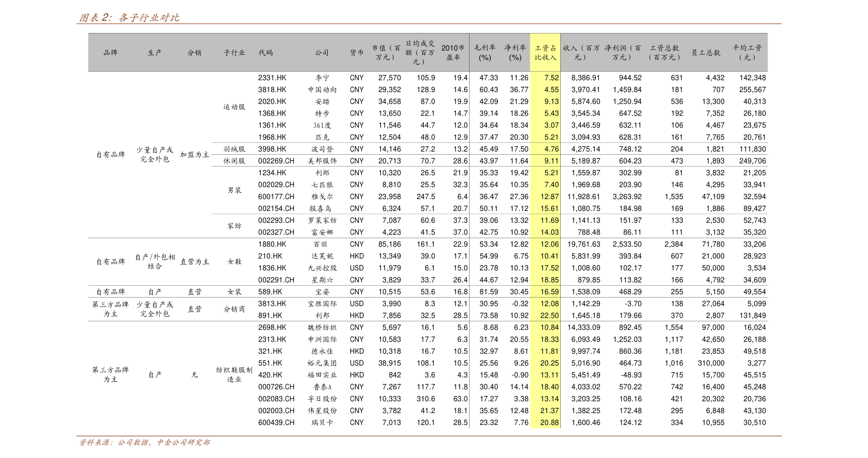Click the 2010市盈率 column header
This screenshot has height=458, width=868.
[453, 53]
